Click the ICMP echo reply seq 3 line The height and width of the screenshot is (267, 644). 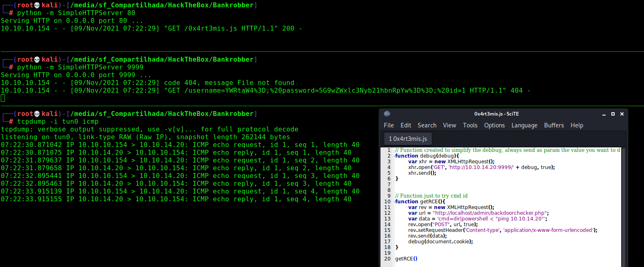(x=176, y=184)
